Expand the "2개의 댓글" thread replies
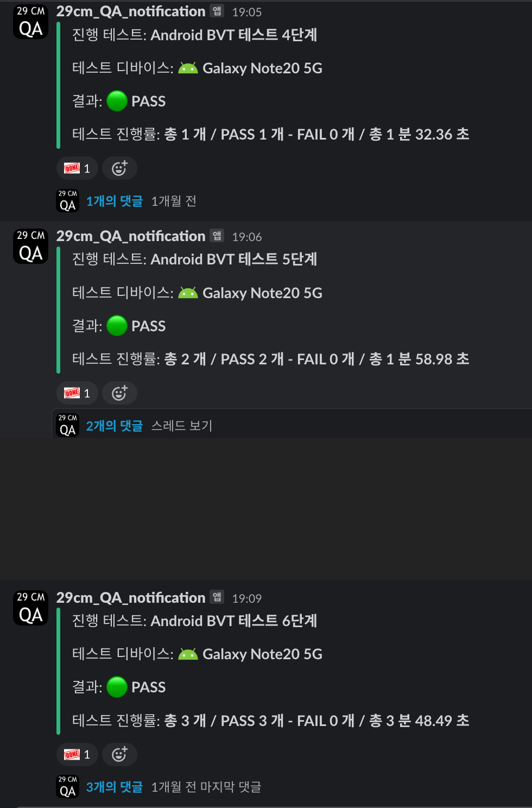The width and height of the screenshot is (532, 808). pos(115,426)
